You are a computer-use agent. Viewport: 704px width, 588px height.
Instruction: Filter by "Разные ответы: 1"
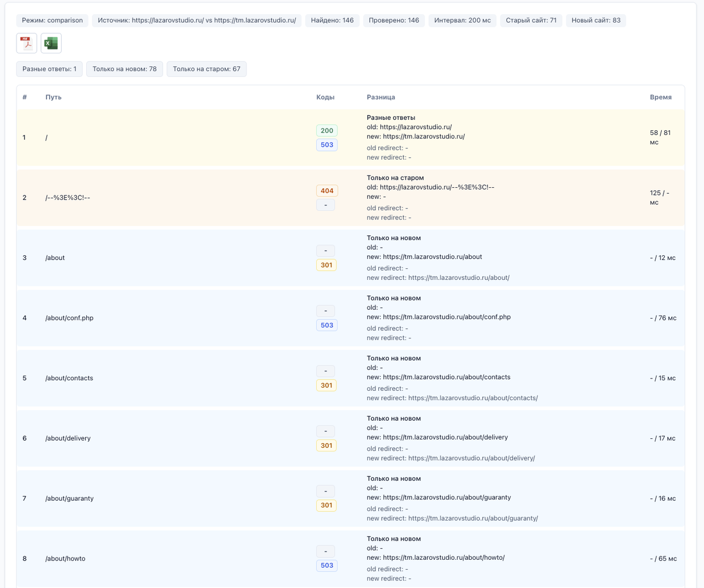[x=50, y=69]
